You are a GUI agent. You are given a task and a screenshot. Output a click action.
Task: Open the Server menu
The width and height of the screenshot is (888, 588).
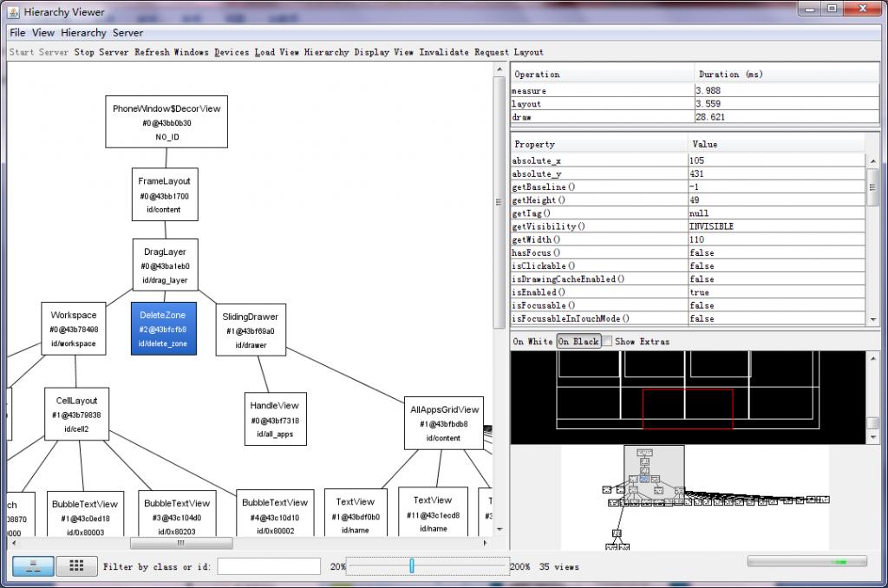pyautogui.click(x=127, y=32)
